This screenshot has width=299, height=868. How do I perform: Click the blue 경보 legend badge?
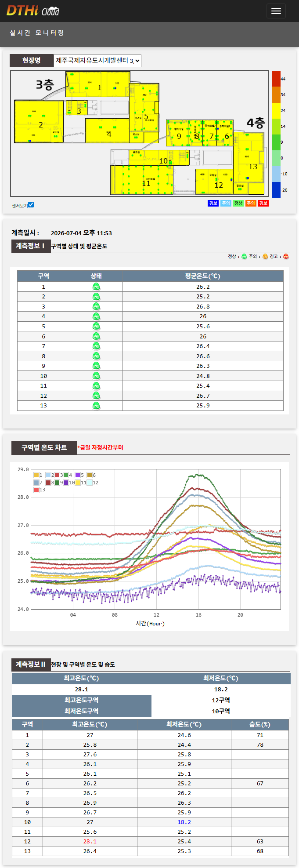point(213,203)
